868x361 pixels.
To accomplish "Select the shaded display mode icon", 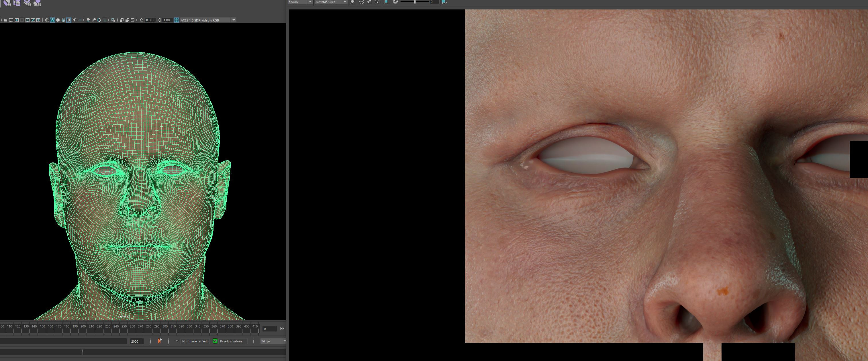I will click(x=52, y=20).
